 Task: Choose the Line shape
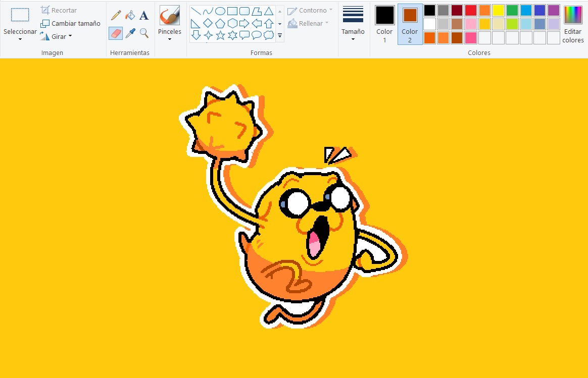(196, 11)
